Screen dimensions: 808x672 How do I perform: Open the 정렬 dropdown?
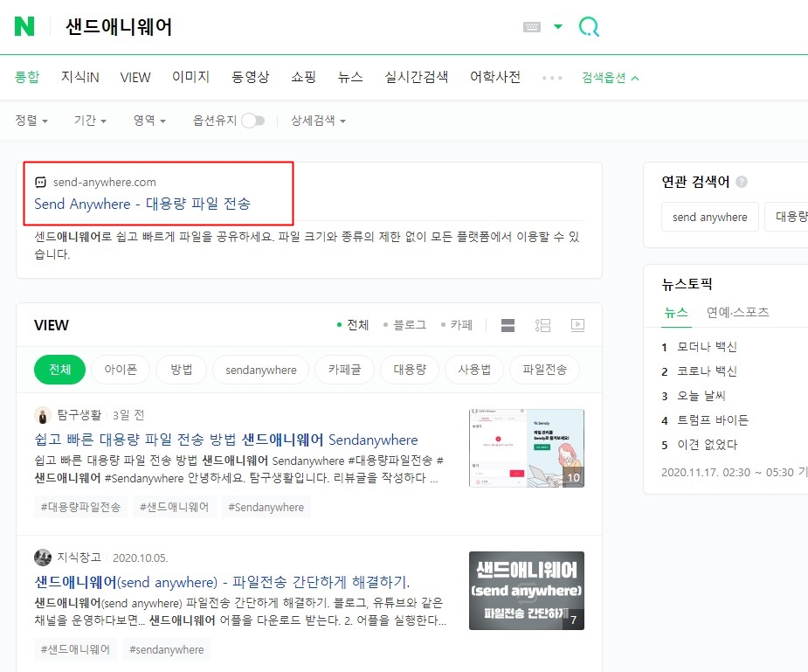tap(31, 121)
